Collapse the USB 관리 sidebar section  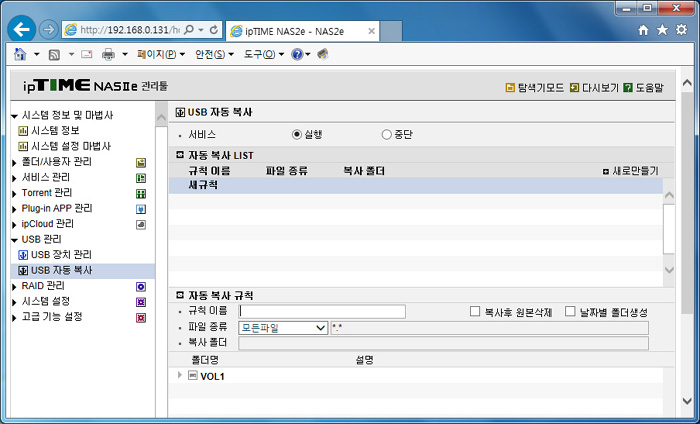coord(14,240)
